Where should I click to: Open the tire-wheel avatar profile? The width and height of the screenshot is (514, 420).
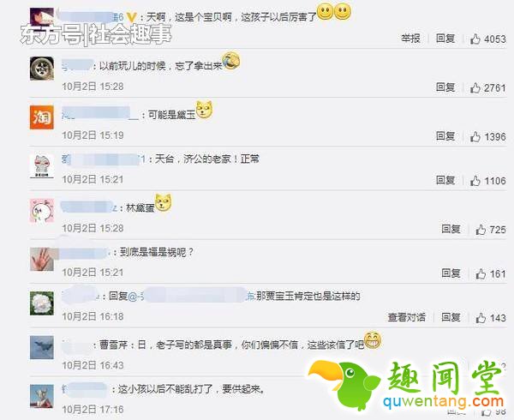click(x=42, y=69)
